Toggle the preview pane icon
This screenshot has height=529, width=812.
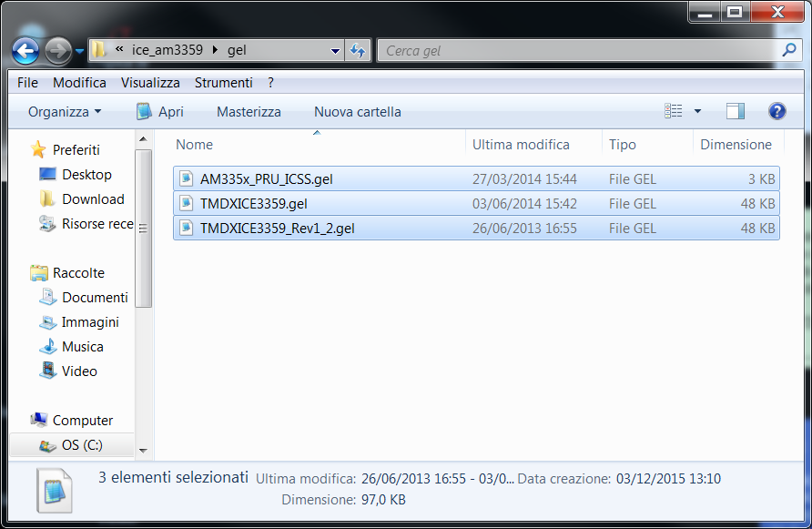[736, 111]
